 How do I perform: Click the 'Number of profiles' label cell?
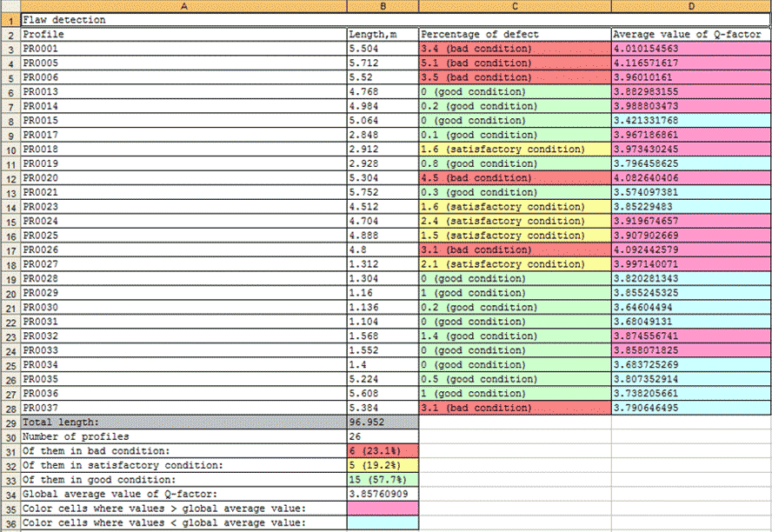[183, 436]
